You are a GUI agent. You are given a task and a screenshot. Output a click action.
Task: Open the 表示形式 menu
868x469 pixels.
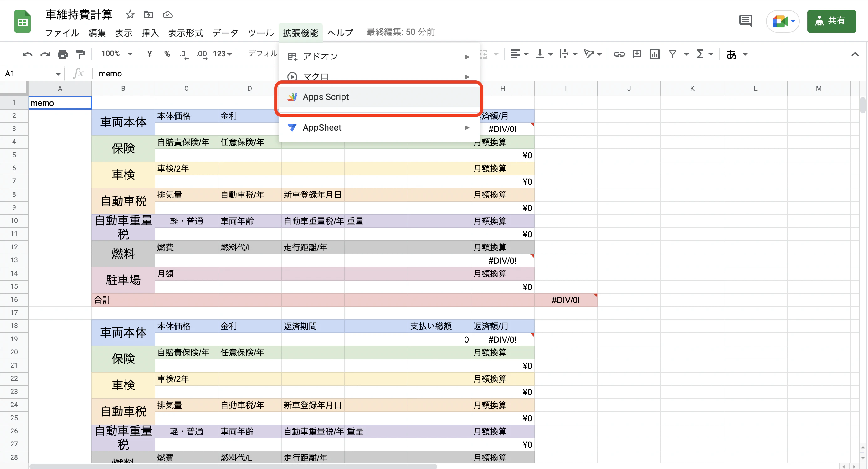pyautogui.click(x=185, y=33)
